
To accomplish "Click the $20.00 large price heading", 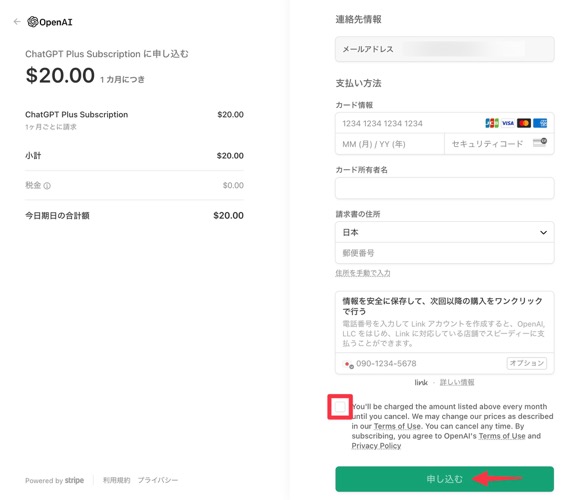I will point(60,75).
